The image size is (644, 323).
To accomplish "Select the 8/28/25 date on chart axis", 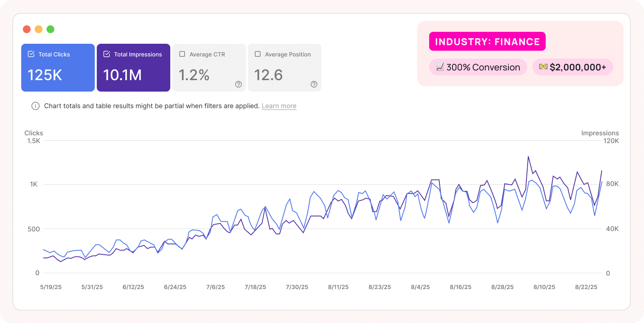I will pyautogui.click(x=502, y=287).
